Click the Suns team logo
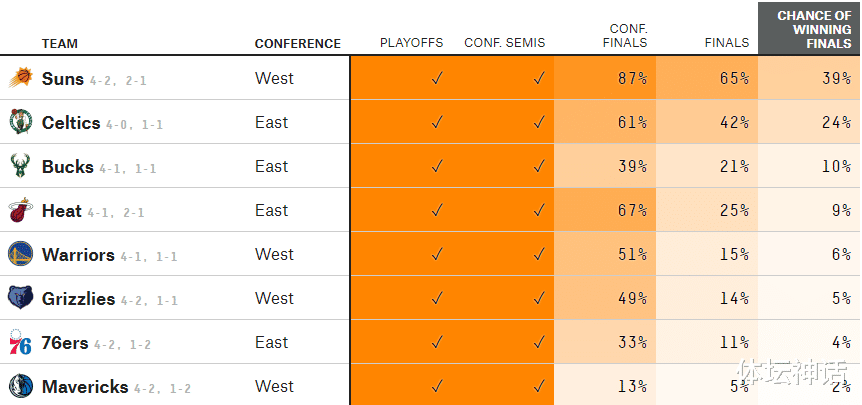Image resolution: width=862 pixels, height=405 pixels. point(20,78)
